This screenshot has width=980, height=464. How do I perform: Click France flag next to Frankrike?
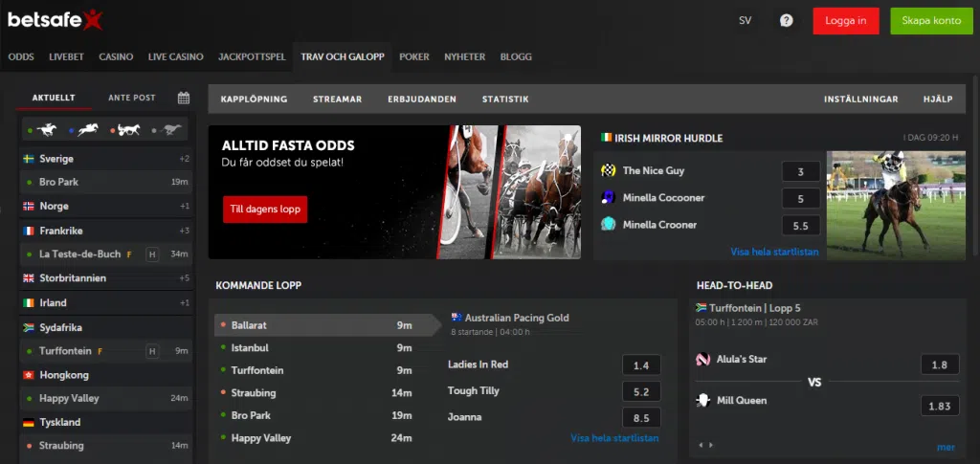pyautogui.click(x=29, y=232)
